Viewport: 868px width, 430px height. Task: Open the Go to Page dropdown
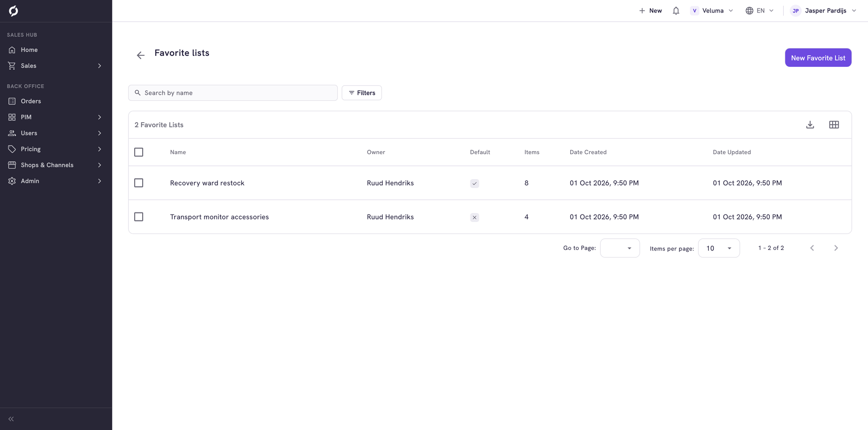(620, 248)
